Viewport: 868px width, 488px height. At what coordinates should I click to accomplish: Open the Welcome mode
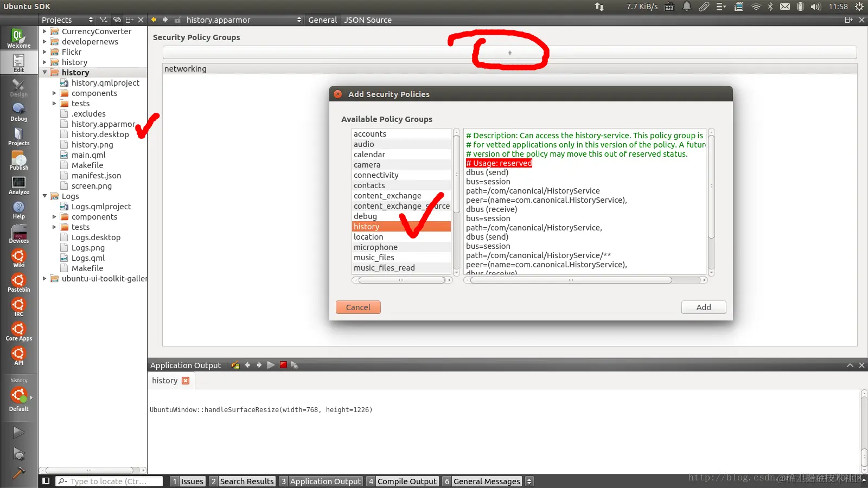18,38
